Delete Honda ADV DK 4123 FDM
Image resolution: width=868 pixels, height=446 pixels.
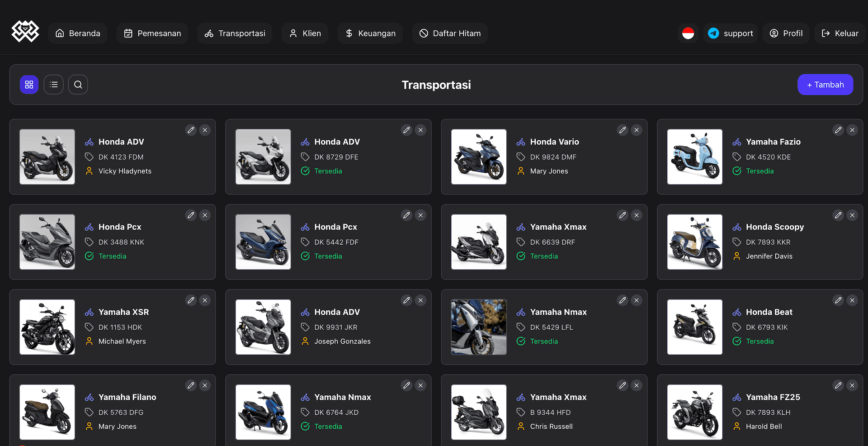(x=205, y=130)
